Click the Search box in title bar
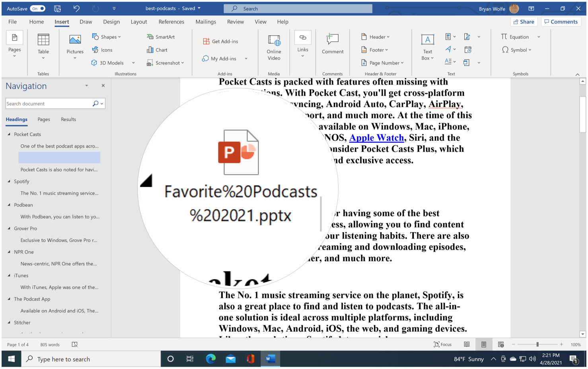The height and width of the screenshot is (369, 588). pos(298,8)
